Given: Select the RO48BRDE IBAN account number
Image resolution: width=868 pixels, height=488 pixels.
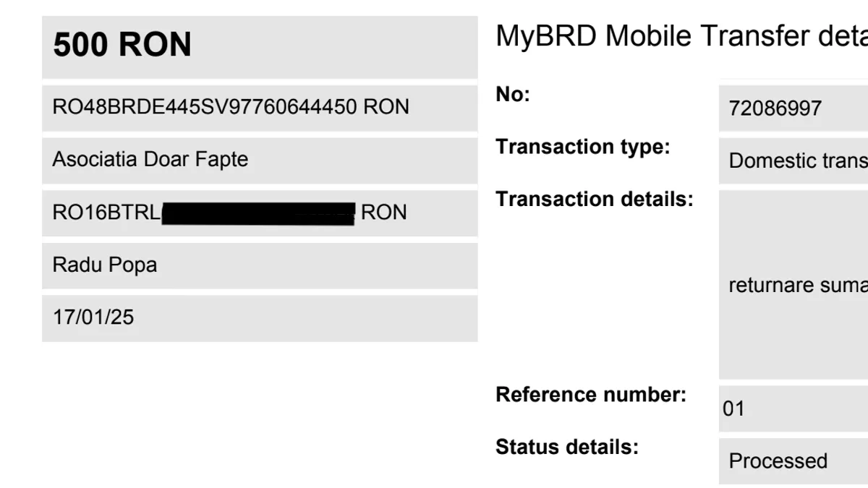Looking at the screenshot, I should [x=205, y=107].
